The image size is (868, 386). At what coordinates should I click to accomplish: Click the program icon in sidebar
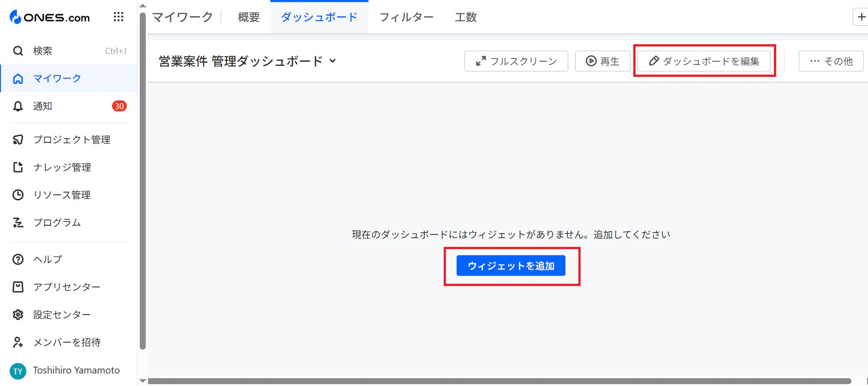pos(18,222)
